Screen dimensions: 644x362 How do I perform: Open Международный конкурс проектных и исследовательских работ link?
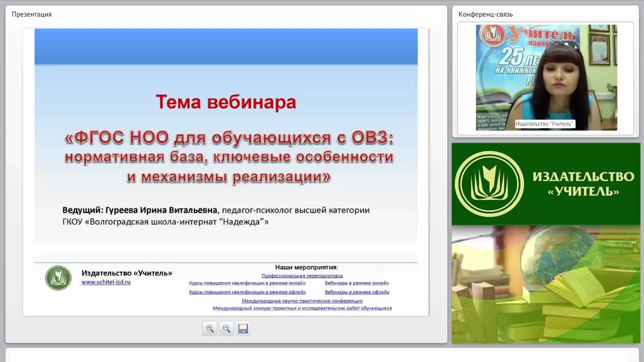[302, 308]
